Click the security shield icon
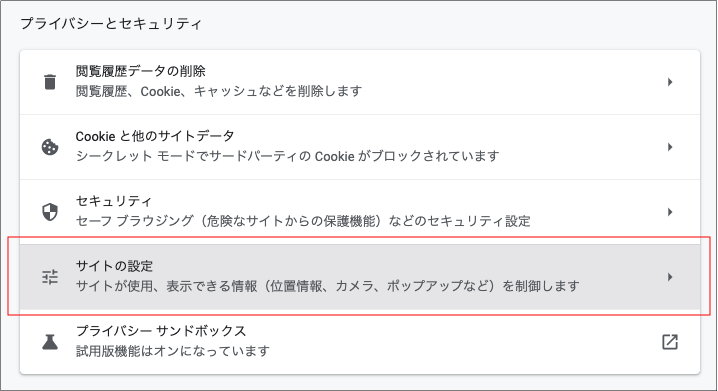 [x=50, y=212]
